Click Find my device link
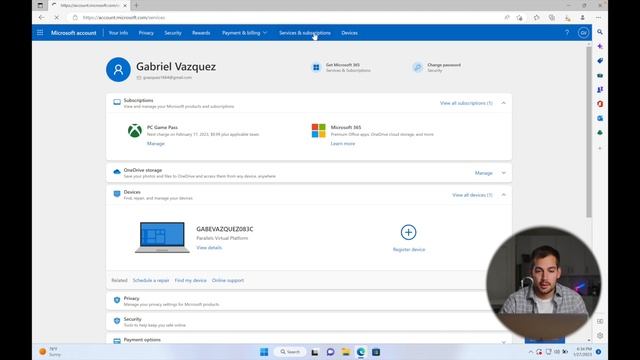This screenshot has height=360, width=640. (x=190, y=280)
